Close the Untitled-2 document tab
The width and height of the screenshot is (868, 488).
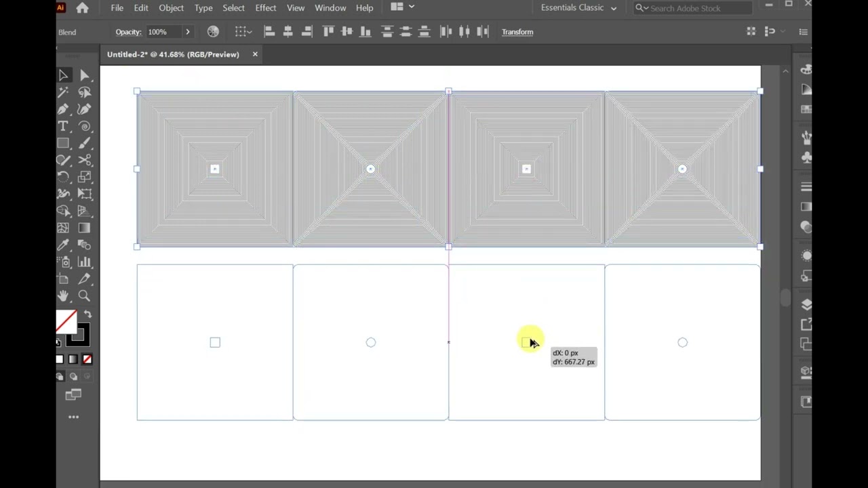click(255, 54)
